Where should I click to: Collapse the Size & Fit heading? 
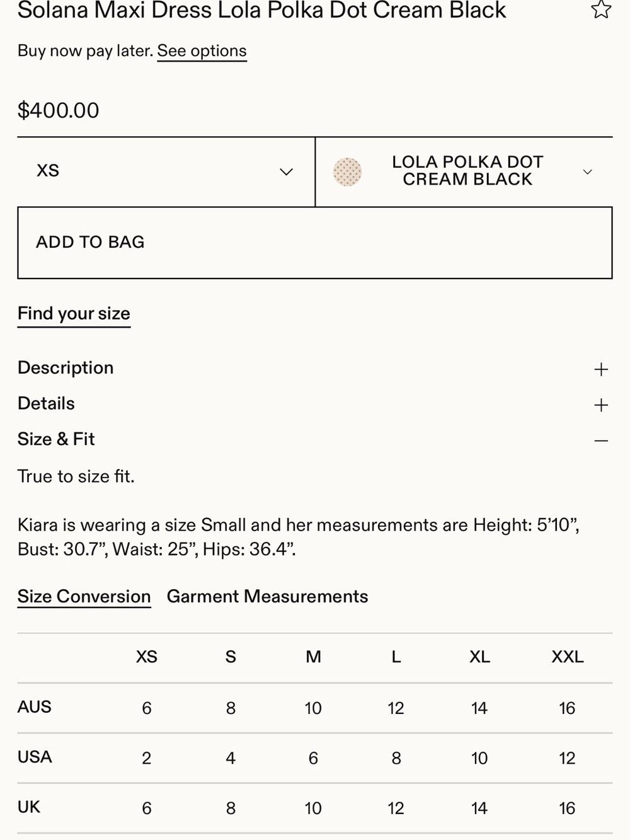[x=56, y=439]
